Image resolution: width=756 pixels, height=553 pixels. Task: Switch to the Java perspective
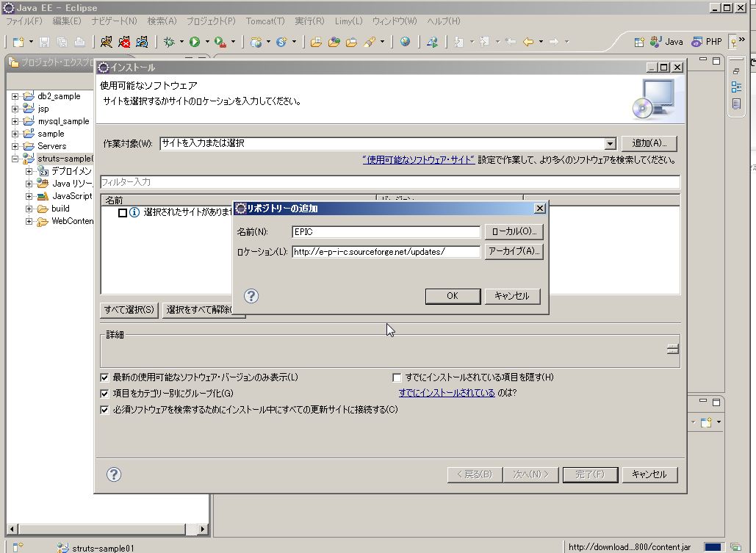coord(666,42)
